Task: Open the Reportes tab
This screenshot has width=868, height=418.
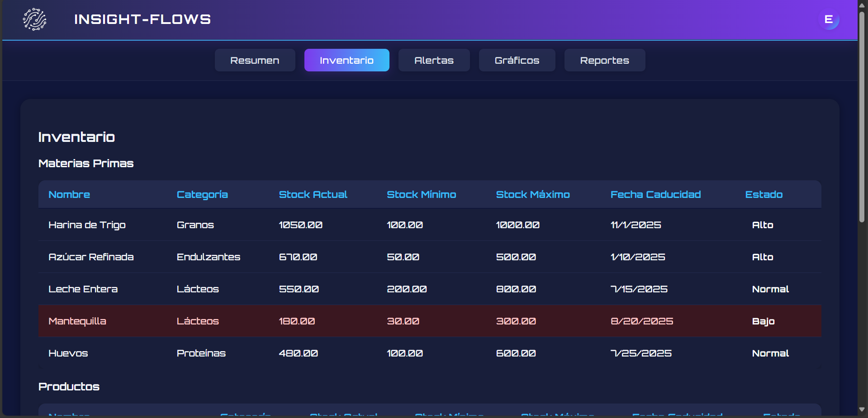Action: point(604,60)
